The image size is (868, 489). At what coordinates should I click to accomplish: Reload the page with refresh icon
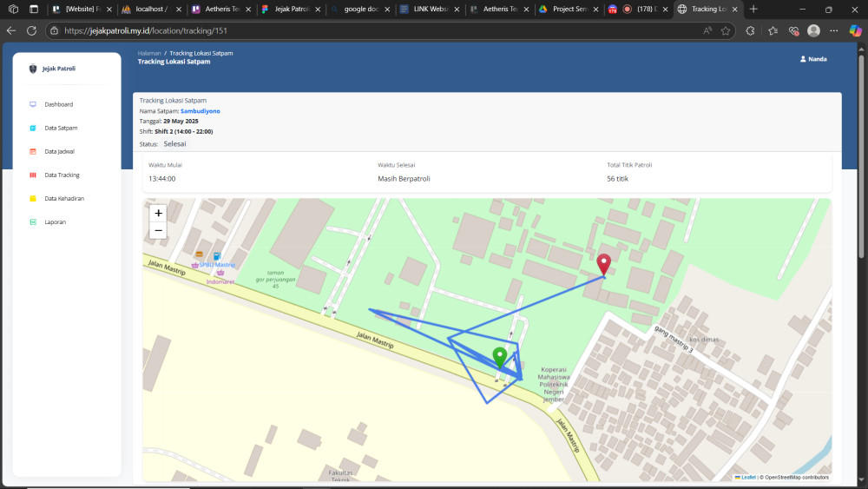31,31
